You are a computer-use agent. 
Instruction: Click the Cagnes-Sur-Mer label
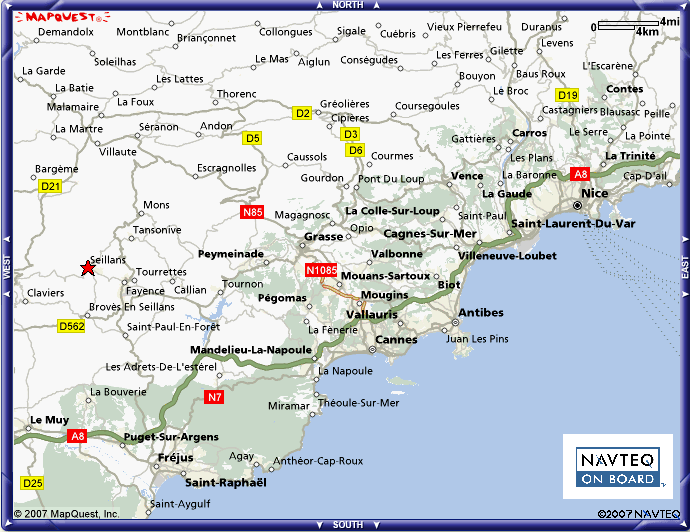(x=430, y=234)
